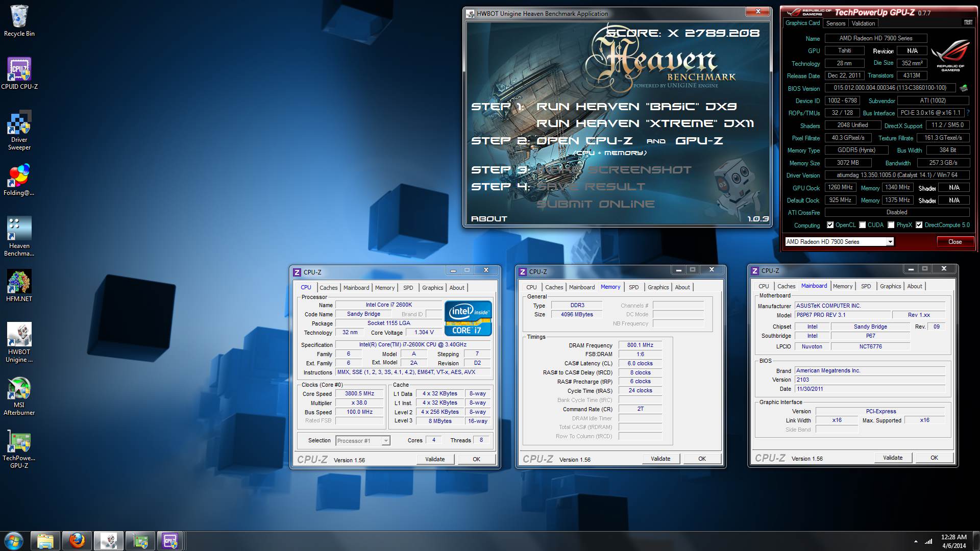
Task: Click OK in the CPU-Z Mainboard window
Action: (934, 458)
